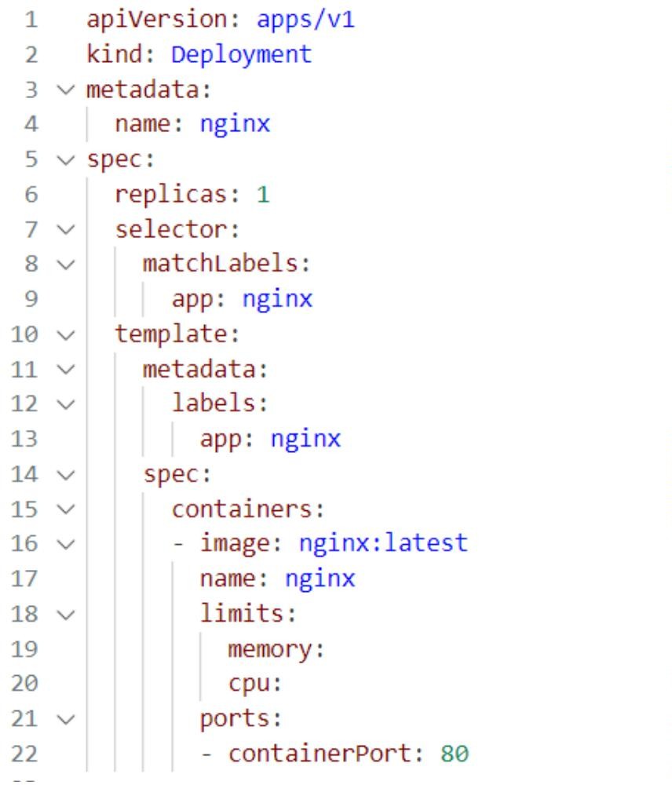Screen dimensions: 672x785
Task: Collapse the matchLabels block chevron
Action: tap(66, 265)
